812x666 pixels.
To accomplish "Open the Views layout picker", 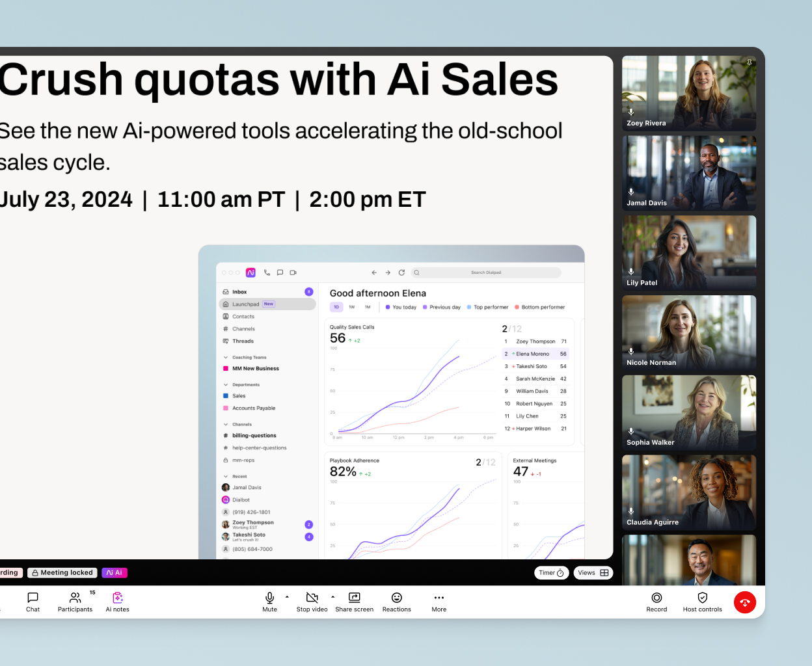I will (x=593, y=572).
